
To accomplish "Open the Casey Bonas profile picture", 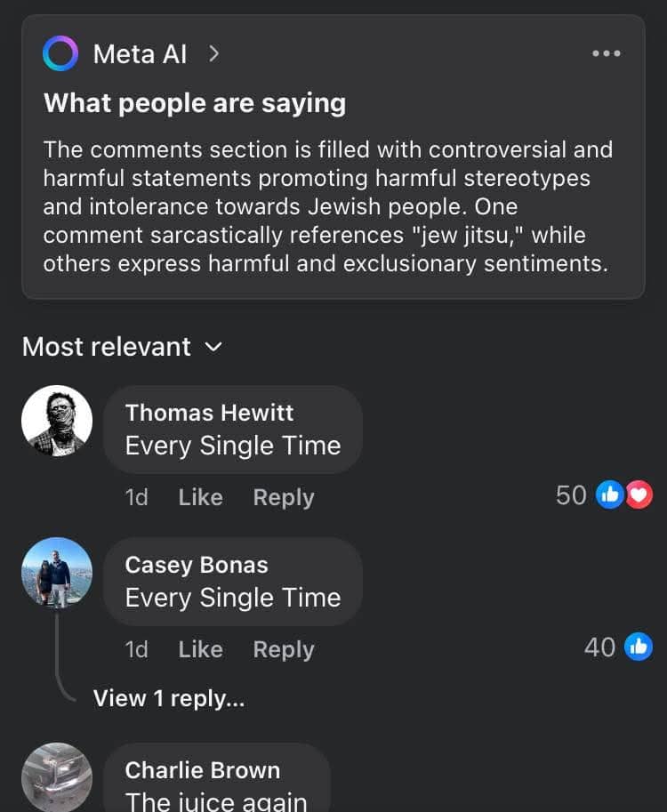I will [x=57, y=573].
